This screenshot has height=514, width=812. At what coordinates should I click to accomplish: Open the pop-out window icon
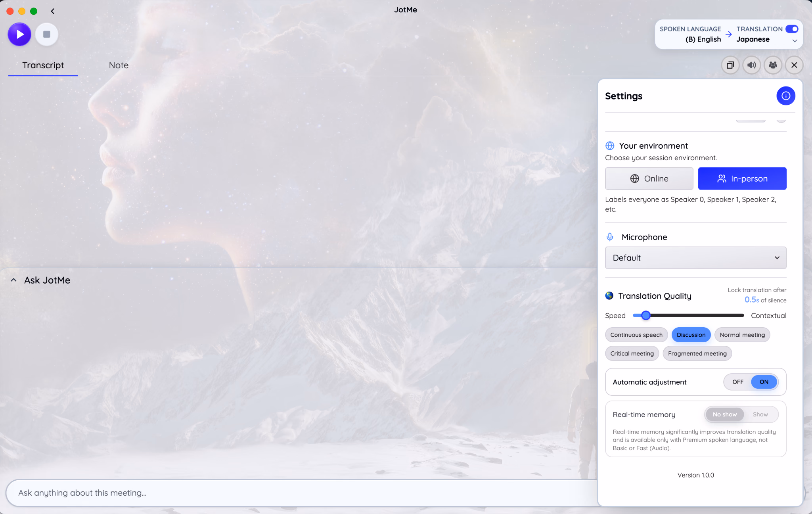tap(730, 65)
